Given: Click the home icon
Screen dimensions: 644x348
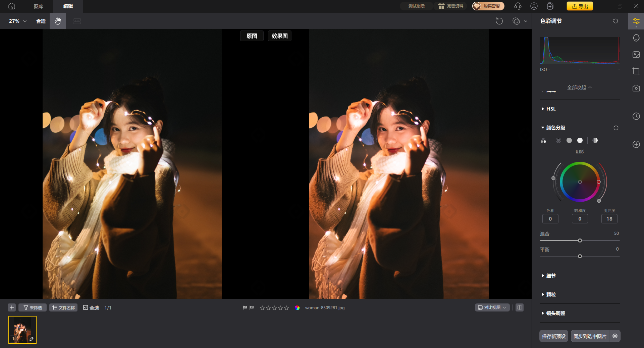Looking at the screenshot, I should (12, 6).
